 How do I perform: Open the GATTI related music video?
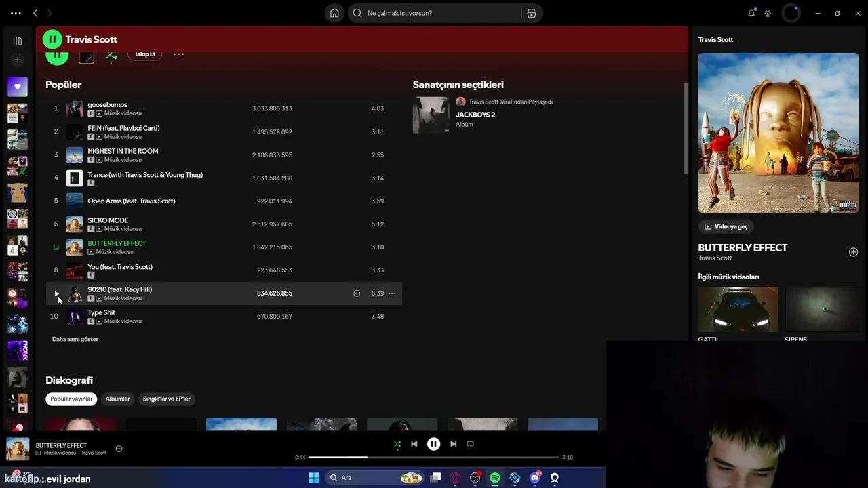(x=738, y=310)
